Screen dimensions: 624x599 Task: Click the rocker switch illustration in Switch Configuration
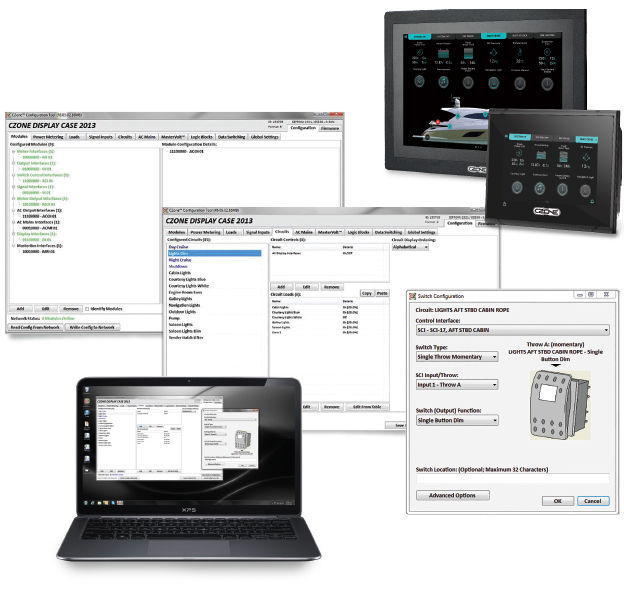(560, 405)
